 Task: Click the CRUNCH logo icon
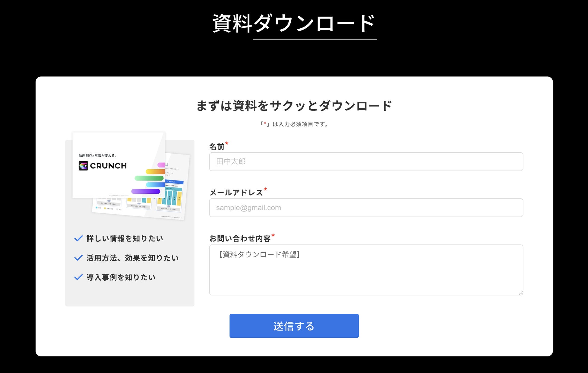83,166
